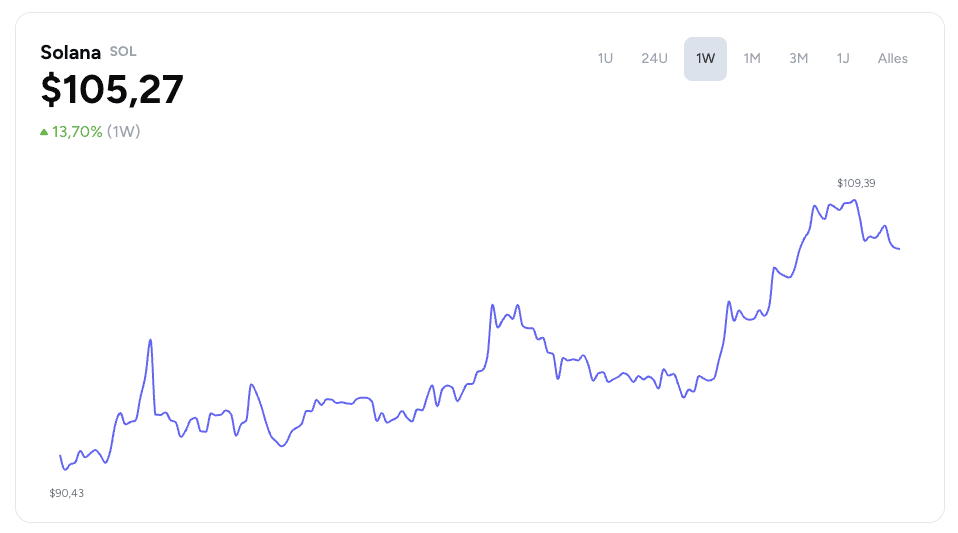The height and width of the screenshot is (533, 958).
Task: Click the (1W) period label beside percentage
Action: tap(123, 131)
